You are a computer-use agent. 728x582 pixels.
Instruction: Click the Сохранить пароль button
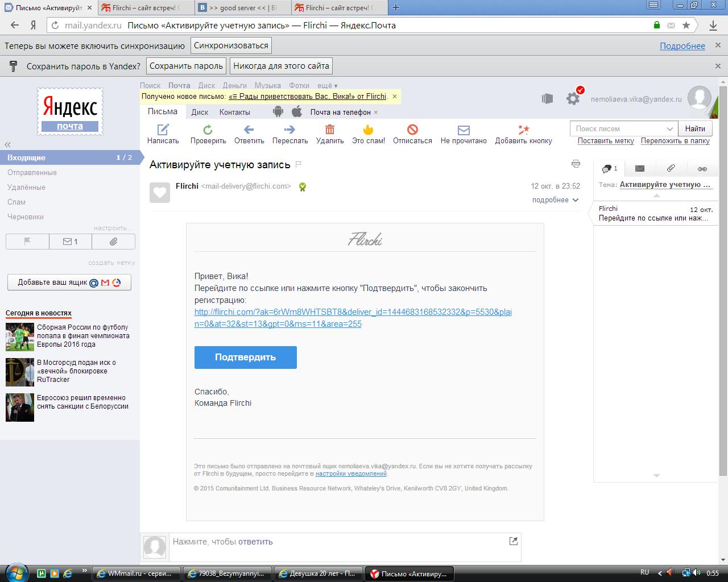186,66
